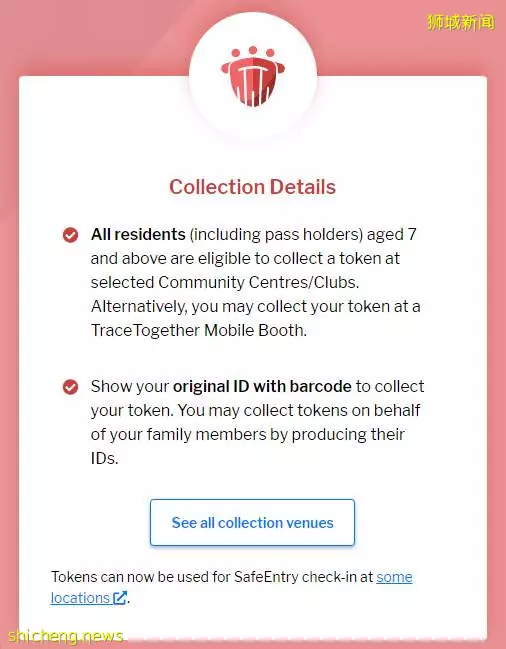This screenshot has height=649, width=506.
Task: Click the TraceTogether shield logo
Action: point(253,77)
